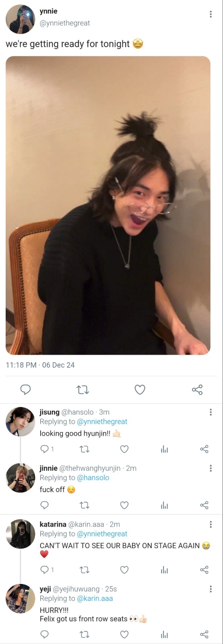Screen dimensions: 223x644
Task: Open ynnie's profile picture
Action: pyautogui.click(x=20, y=19)
